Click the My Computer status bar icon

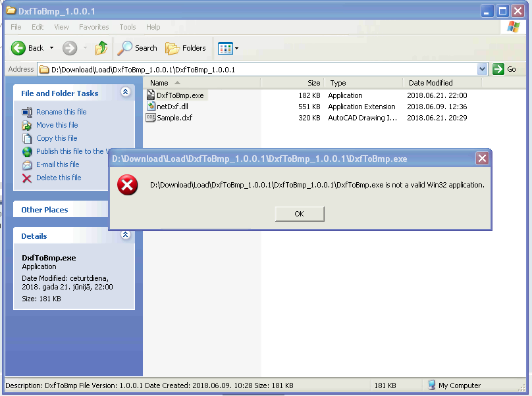coord(431,385)
